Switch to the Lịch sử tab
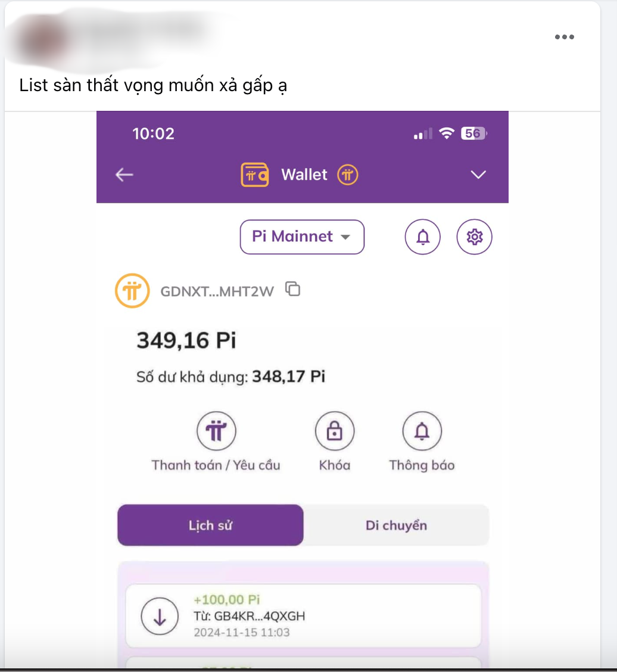 click(210, 525)
